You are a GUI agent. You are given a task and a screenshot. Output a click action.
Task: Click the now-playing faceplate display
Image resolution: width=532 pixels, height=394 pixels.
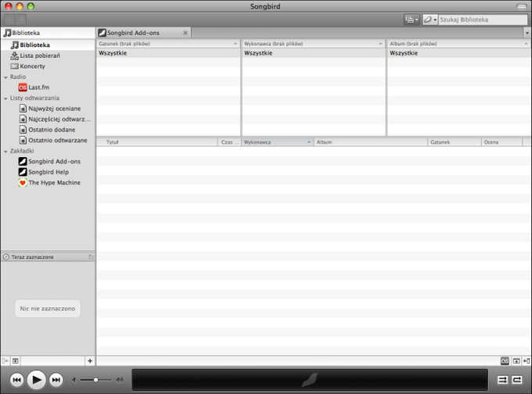coord(310,380)
